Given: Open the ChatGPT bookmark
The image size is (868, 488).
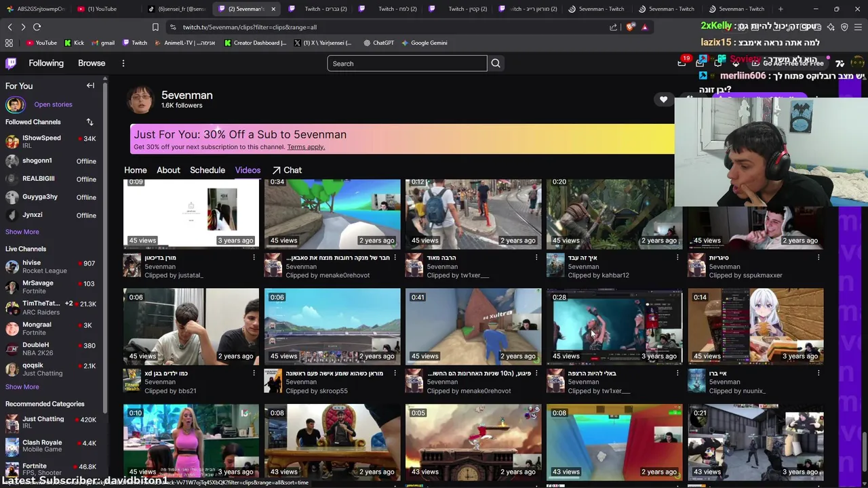Looking at the screenshot, I should tap(378, 43).
